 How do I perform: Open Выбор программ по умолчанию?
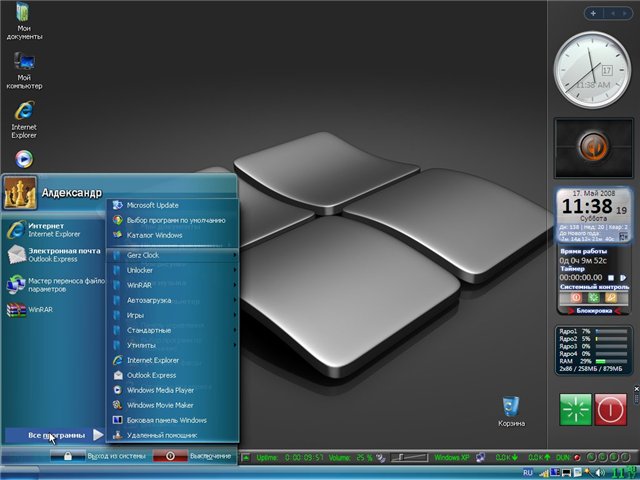click(x=172, y=220)
